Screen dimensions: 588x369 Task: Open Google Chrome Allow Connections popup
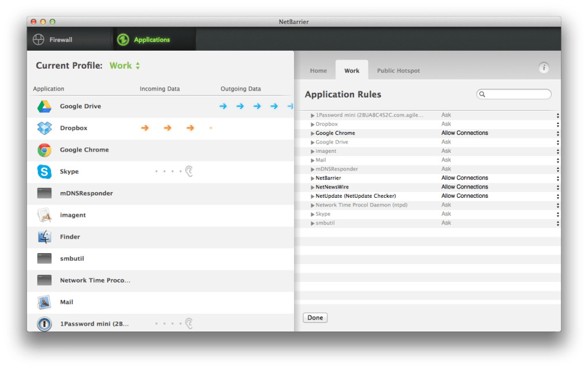tap(500, 133)
